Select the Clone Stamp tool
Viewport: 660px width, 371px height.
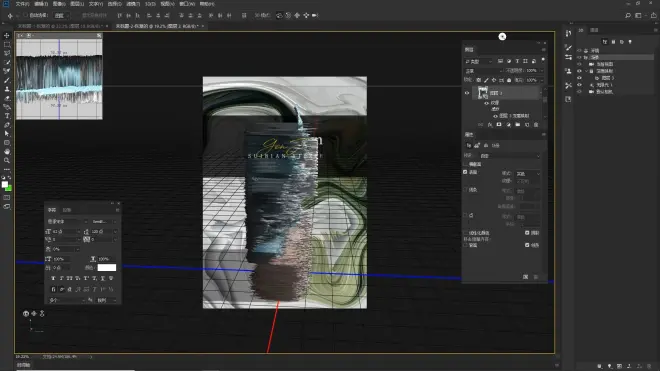(x=7, y=89)
